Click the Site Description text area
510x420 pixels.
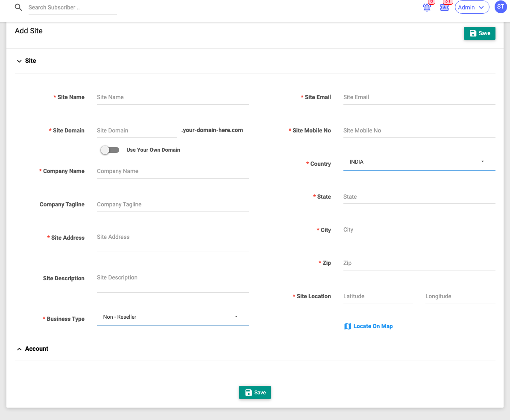point(173,282)
